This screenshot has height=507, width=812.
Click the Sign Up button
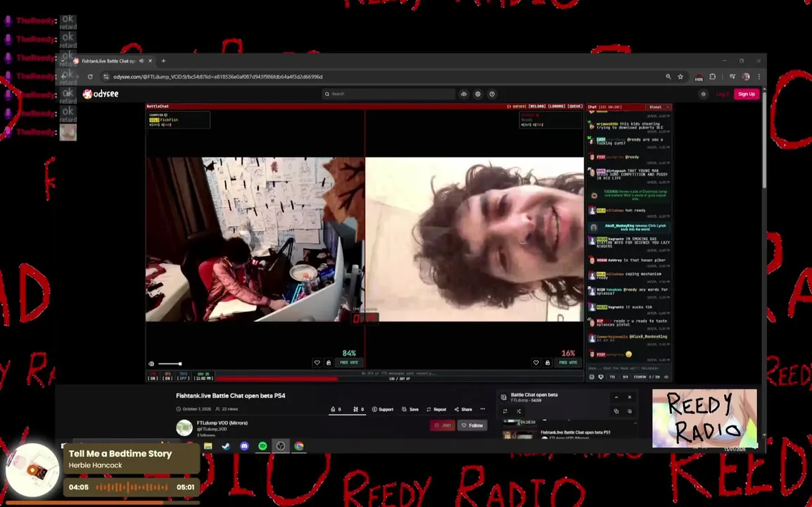point(747,94)
